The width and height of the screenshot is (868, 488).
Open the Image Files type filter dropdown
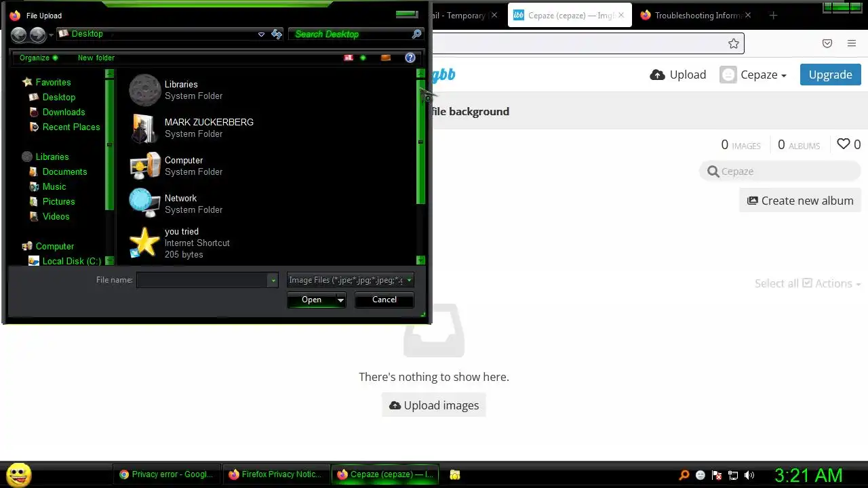point(350,280)
